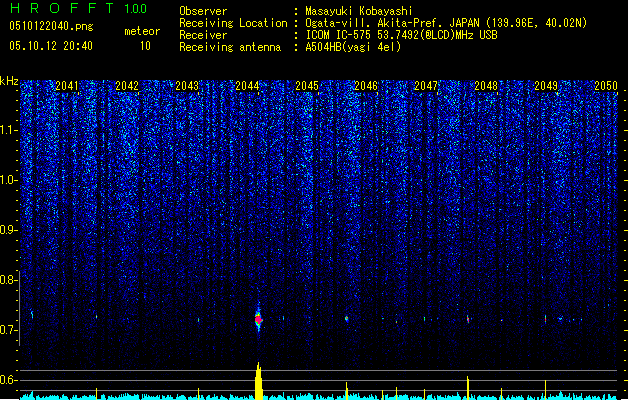Click the 0.9 frequency axis tick
The height and width of the screenshot is (400, 629).
[9, 230]
